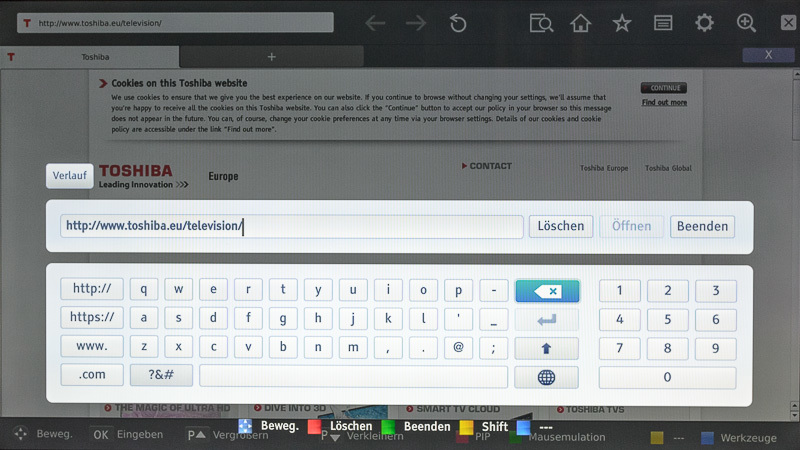Zoom in with the magnifier plus icon
The image size is (800, 450).
[x=746, y=23]
